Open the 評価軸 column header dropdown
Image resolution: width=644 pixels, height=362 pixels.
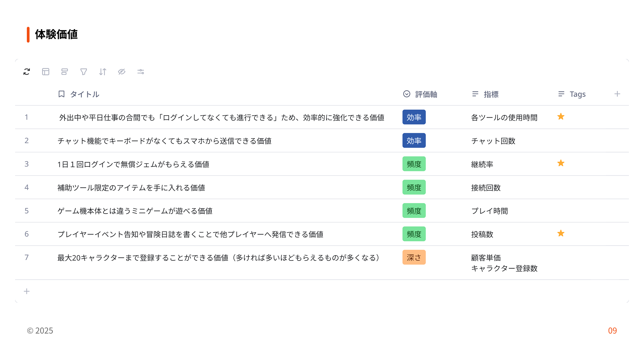[420, 94]
